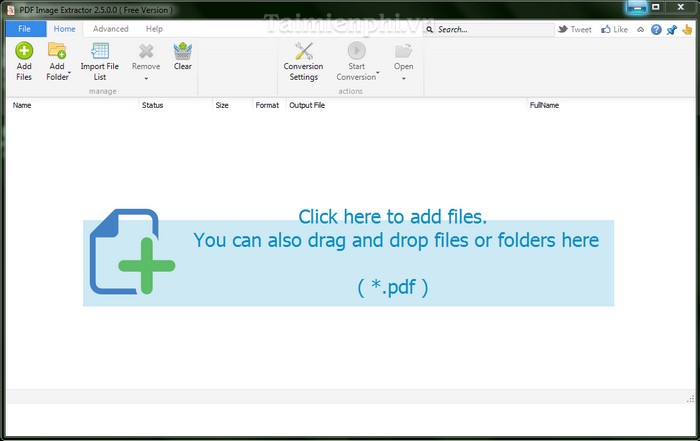Switch to the Advanced tab
This screenshot has height=441, width=700.
111,29
